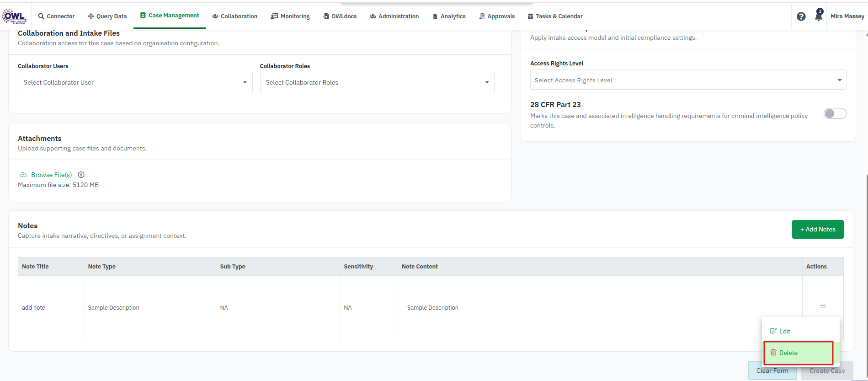Click the trash Delete icon in actions menu
Image resolution: width=868 pixels, height=381 pixels.
773,352
